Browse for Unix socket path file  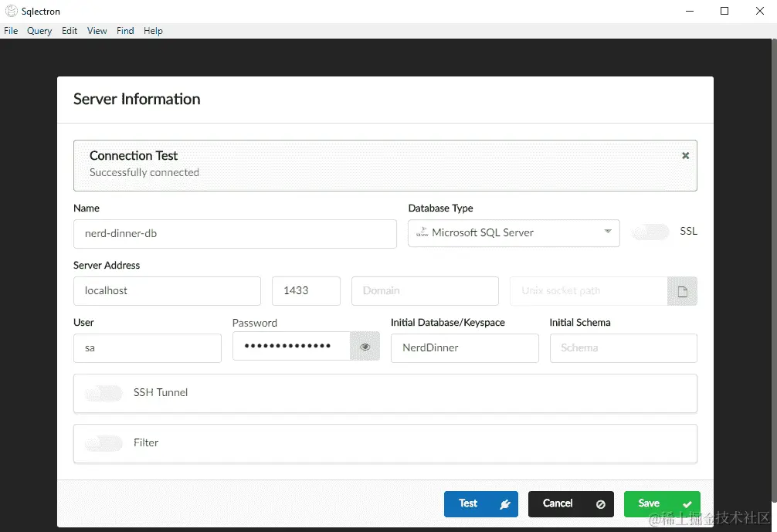[x=682, y=291]
